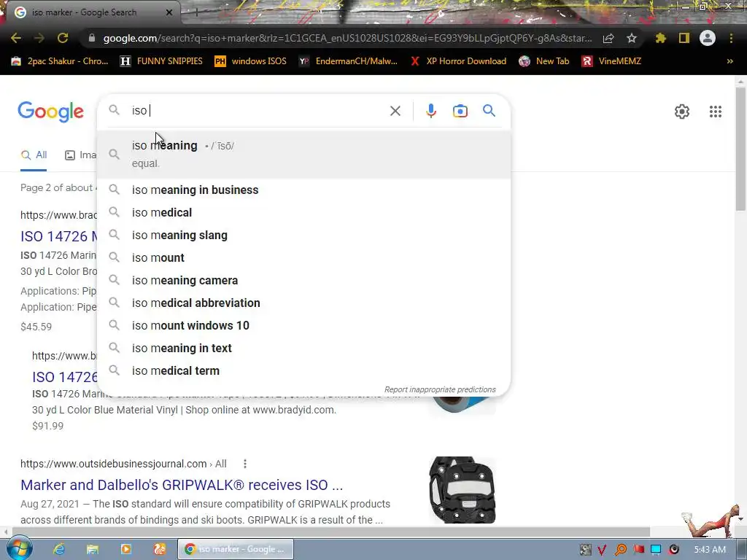The image size is (747, 560).
Task: Start voice search microphone
Action: click(x=430, y=111)
